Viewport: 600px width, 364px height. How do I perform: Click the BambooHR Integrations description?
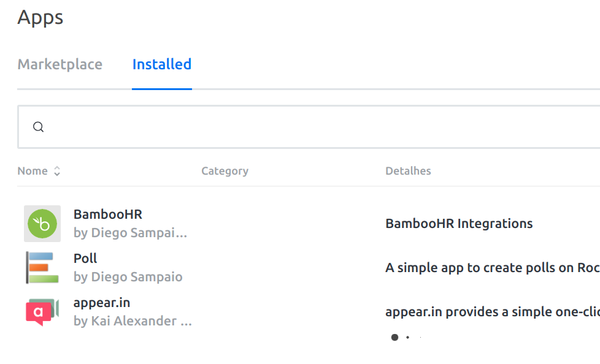click(x=459, y=224)
